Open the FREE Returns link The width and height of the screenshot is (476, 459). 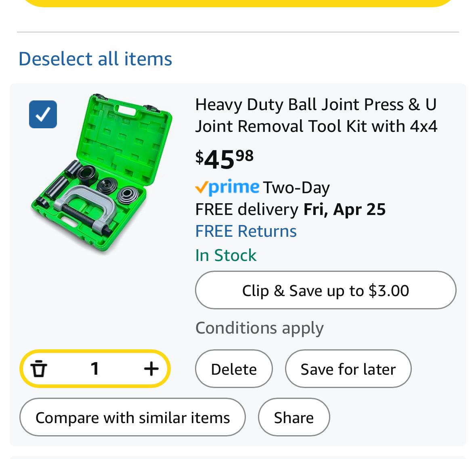tap(245, 231)
